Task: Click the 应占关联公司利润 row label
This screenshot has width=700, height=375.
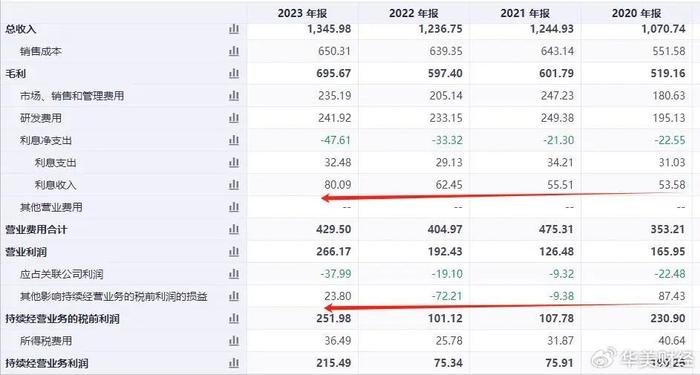Action: point(61,274)
